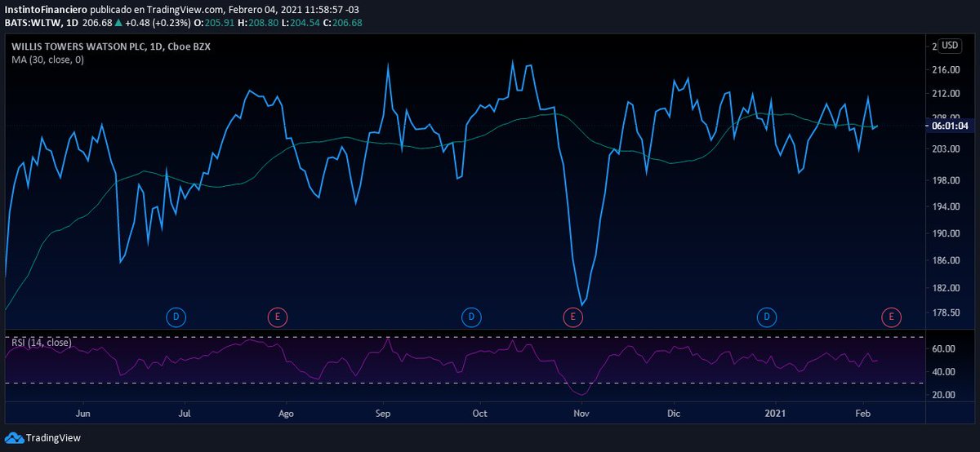Click the 06:01:04 countdown price label
Image resolution: width=980 pixels, height=452 pixels.
951,126
